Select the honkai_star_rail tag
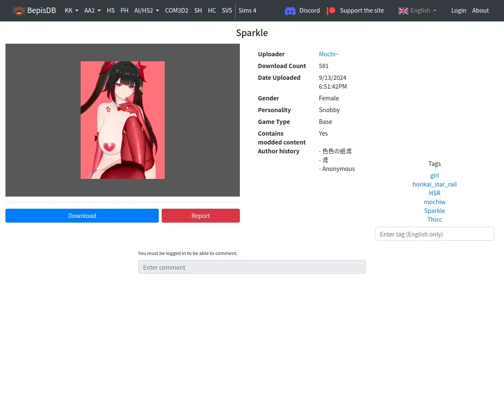The height and width of the screenshot is (420, 504). (x=435, y=184)
